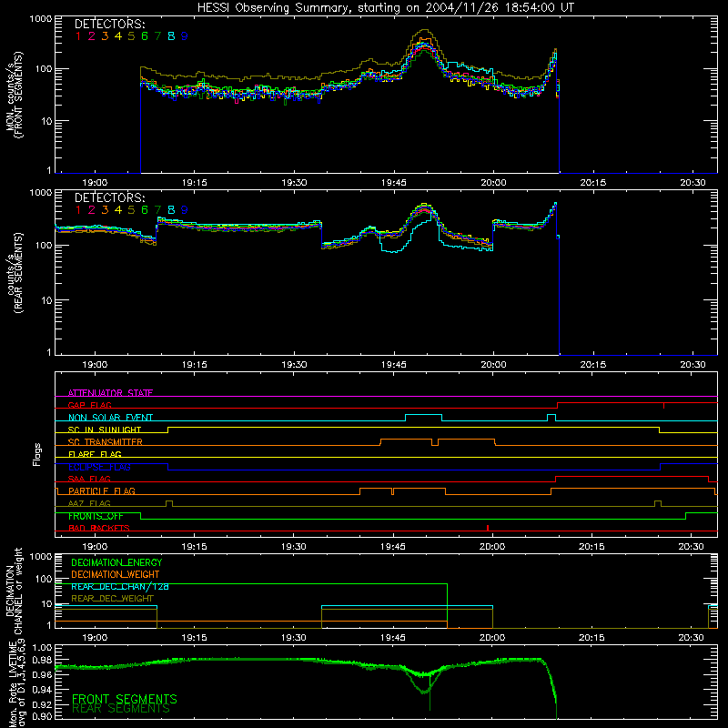Click the REAR_DEC_CHAN/128 legend label
The image size is (728, 728).
pyautogui.click(x=120, y=587)
